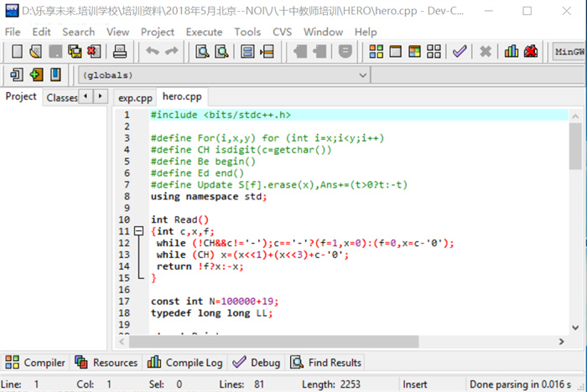Click the Toggle bookmark shield icon
The height and width of the screenshot is (392, 587).
345,51
